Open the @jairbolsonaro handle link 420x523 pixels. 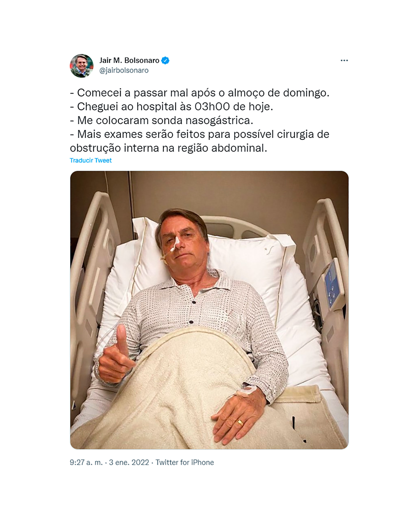pos(124,70)
